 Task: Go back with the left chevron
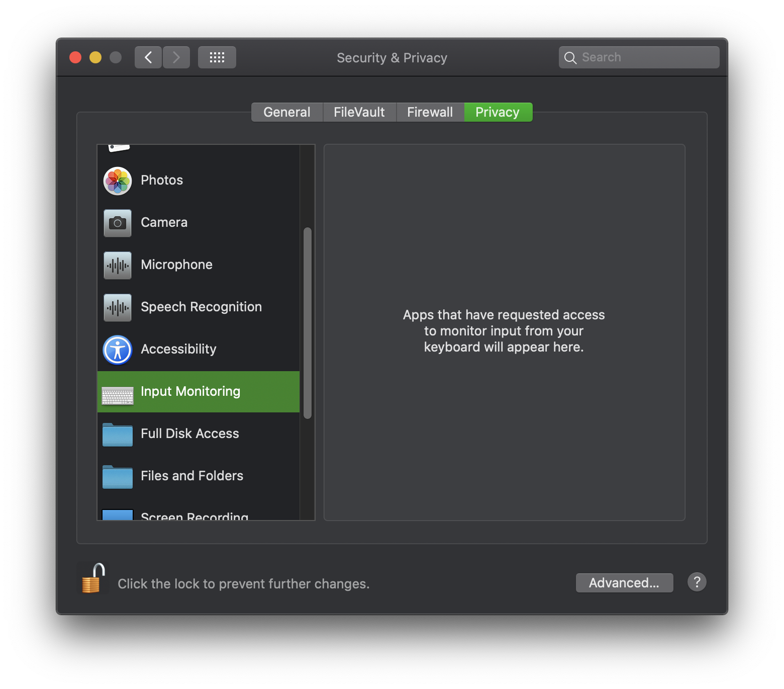[148, 57]
